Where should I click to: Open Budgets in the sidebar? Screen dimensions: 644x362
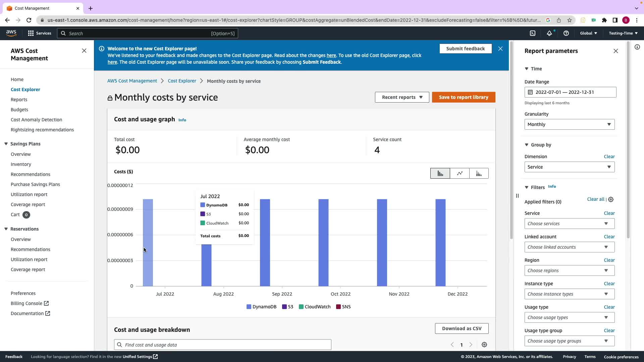(19, 110)
